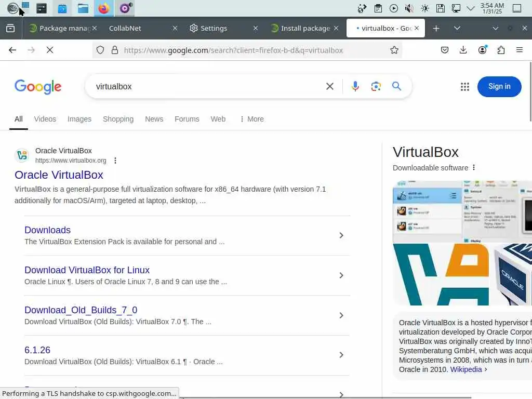
Task: Open the extensions puzzle icon
Action: tap(501, 50)
